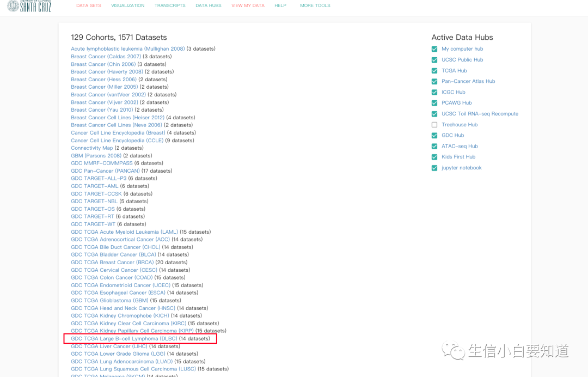Open the DATA SETS menu item

(89, 5)
